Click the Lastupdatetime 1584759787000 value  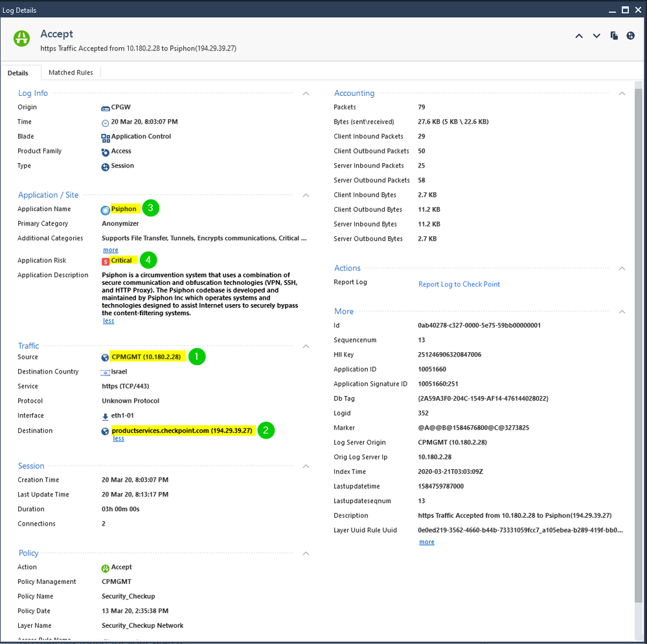tap(440, 486)
